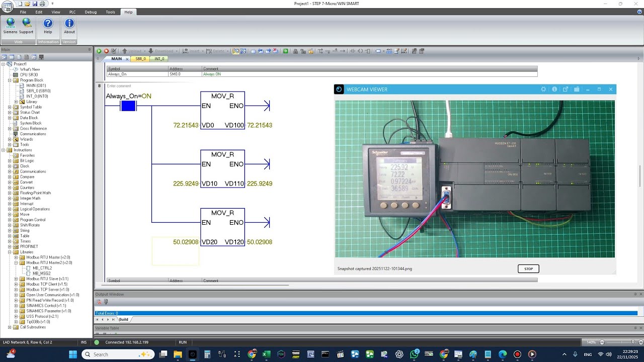Viewport: 644px width, 362px height.
Task: Click the red Stop PLC icon
Action: tap(106, 51)
